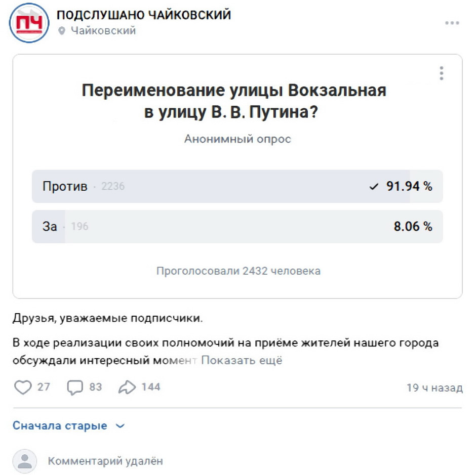
Task: Click the "Чайковский" location link
Action: tap(103, 31)
